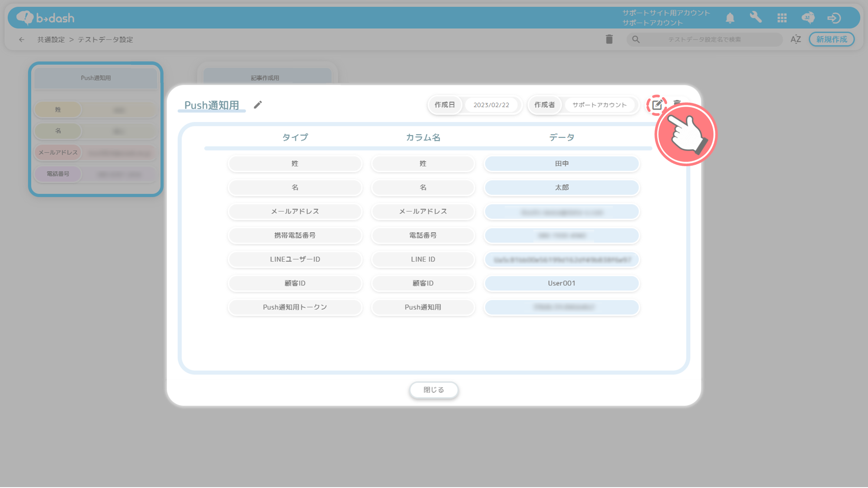Click the AZ sort icon
Image resolution: width=868 pixels, height=488 pixels.
click(796, 39)
